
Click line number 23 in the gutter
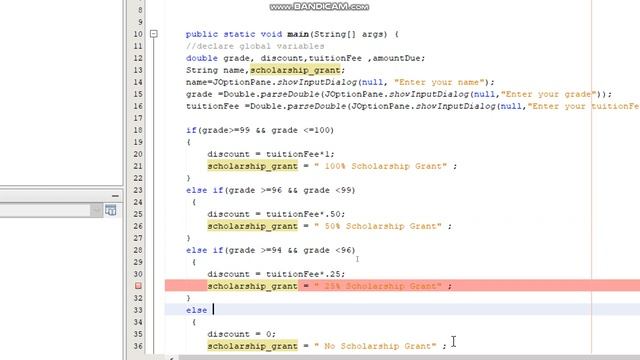pyautogui.click(x=138, y=190)
